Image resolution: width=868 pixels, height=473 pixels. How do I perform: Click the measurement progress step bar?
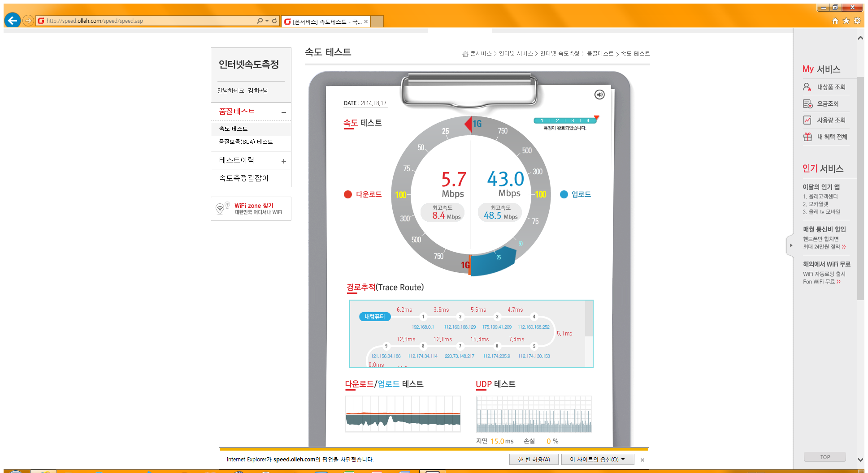(x=565, y=120)
